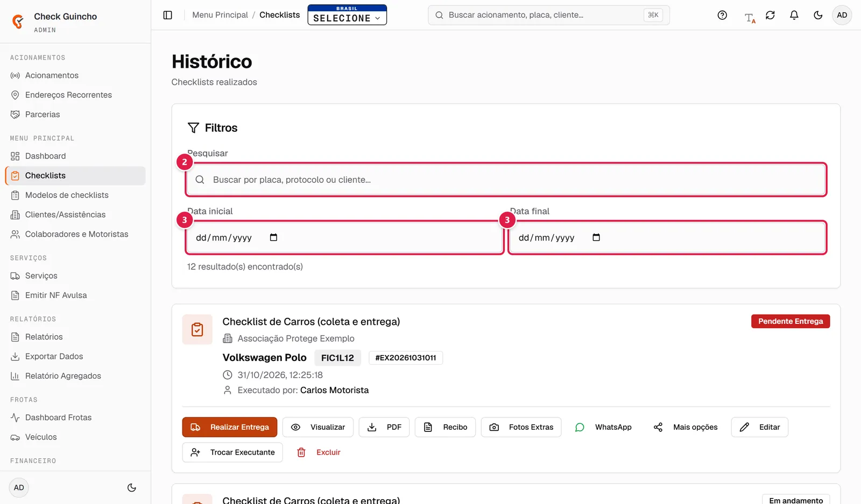Download the checklist PDF

384,427
